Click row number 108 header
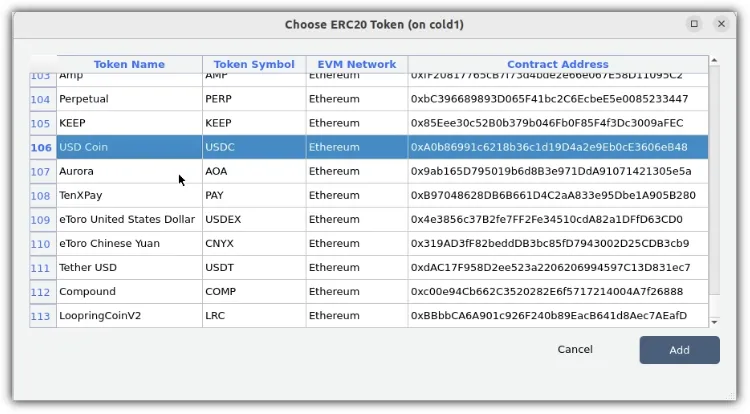The width and height of the screenshot is (750, 414). [43, 195]
